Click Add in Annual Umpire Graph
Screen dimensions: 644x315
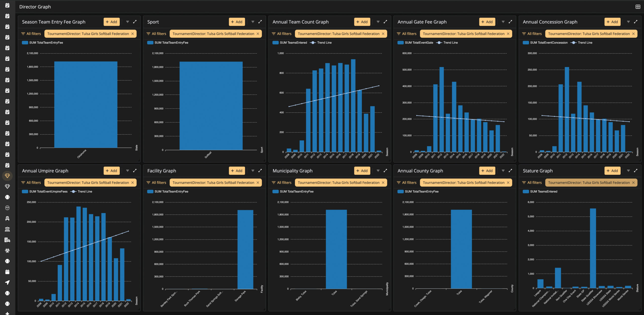[112, 171]
